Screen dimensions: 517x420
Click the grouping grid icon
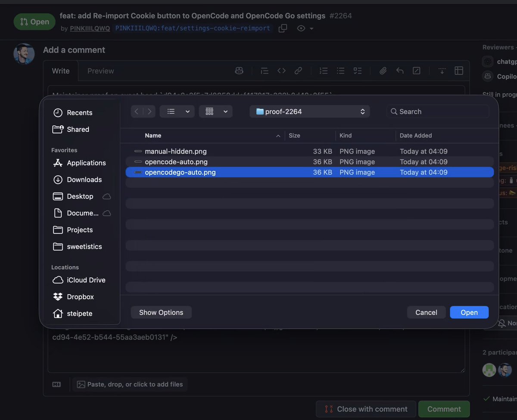[x=210, y=112]
